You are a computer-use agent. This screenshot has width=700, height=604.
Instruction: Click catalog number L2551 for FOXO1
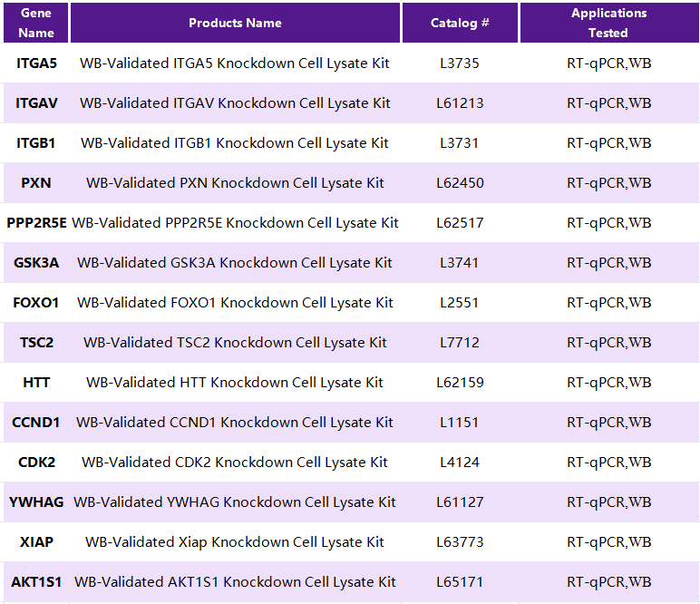[x=460, y=303]
